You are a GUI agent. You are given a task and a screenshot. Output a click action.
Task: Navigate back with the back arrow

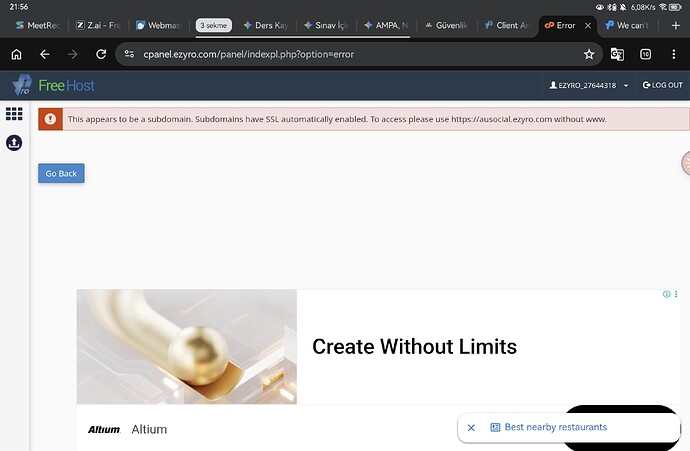(44, 54)
